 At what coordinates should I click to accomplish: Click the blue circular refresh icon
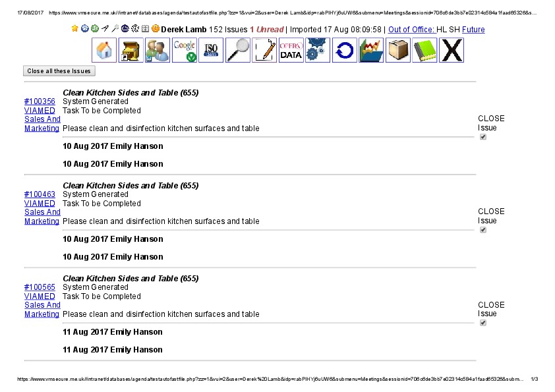click(x=343, y=50)
